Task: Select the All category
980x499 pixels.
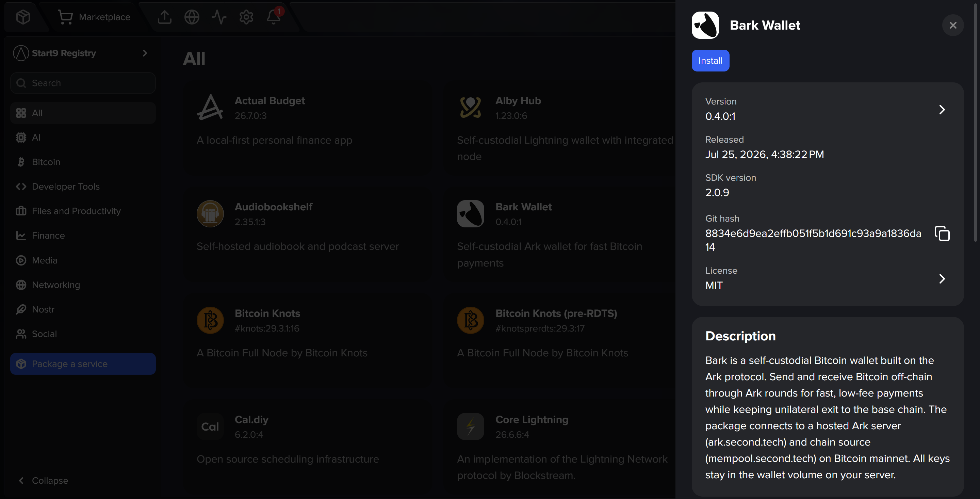Action: click(x=83, y=113)
